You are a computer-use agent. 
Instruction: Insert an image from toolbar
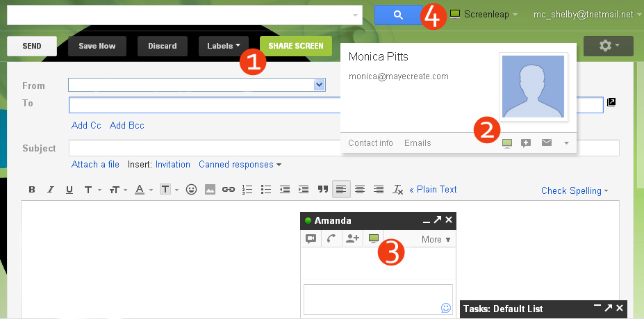tap(210, 190)
